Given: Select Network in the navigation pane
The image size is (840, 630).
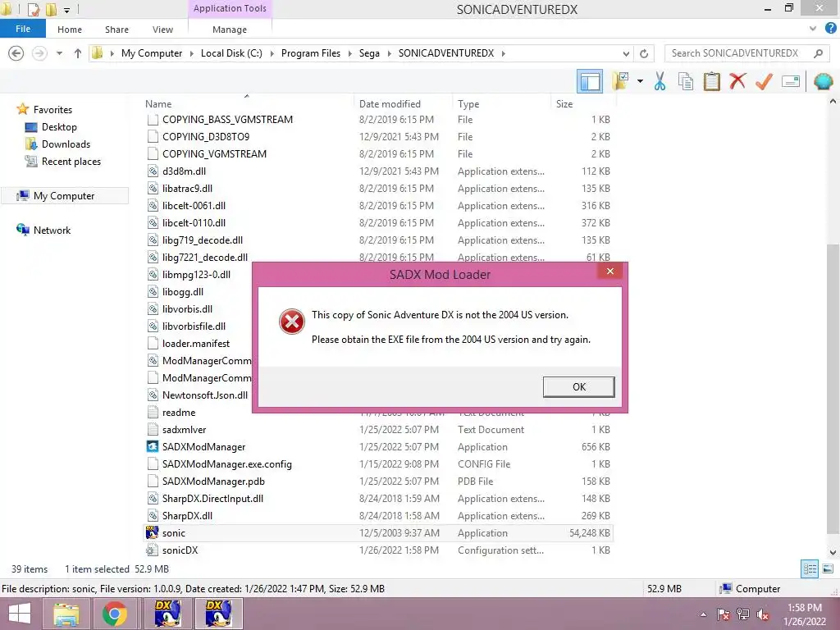Looking at the screenshot, I should point(52,231).
